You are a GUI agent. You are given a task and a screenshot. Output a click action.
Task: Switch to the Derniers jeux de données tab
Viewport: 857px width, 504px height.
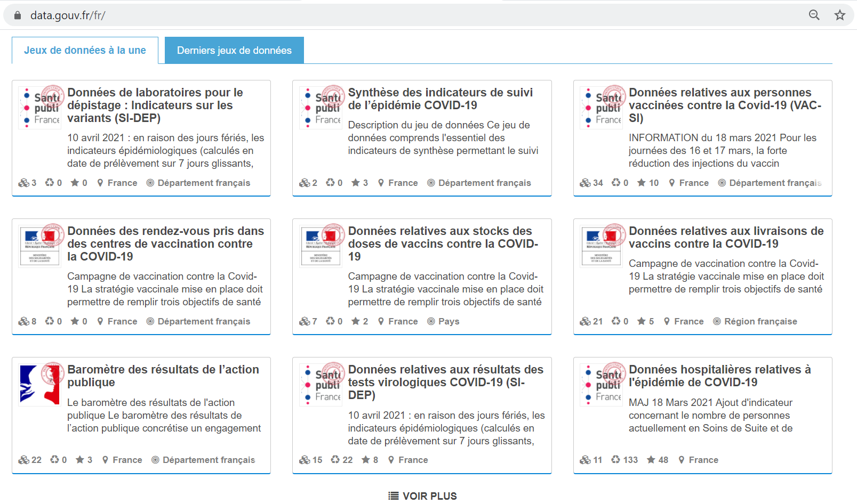pyautogui.click(x=234, y=51)
